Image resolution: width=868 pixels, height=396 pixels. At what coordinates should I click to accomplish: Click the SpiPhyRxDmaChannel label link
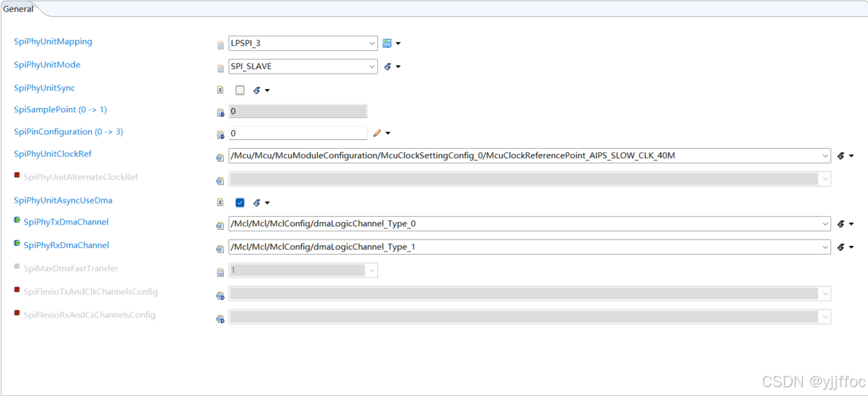click(66, 245)
